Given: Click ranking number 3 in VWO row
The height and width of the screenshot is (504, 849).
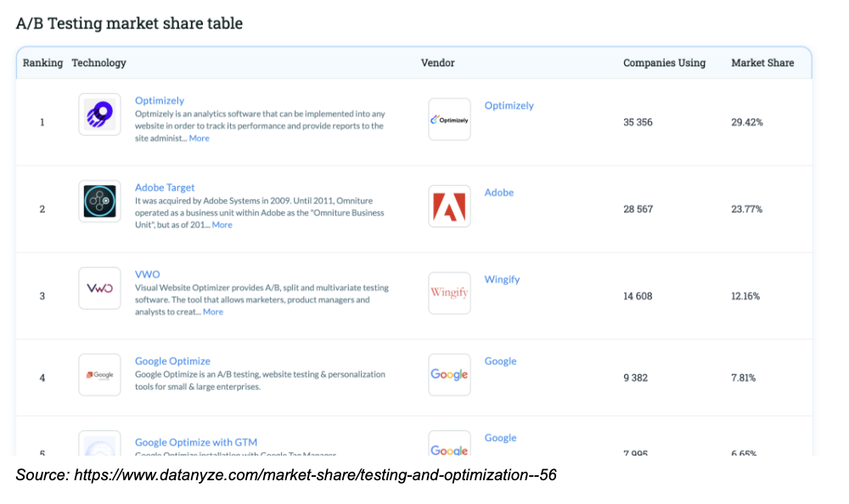Looking at the screenshot, I should tap(42, 296).
